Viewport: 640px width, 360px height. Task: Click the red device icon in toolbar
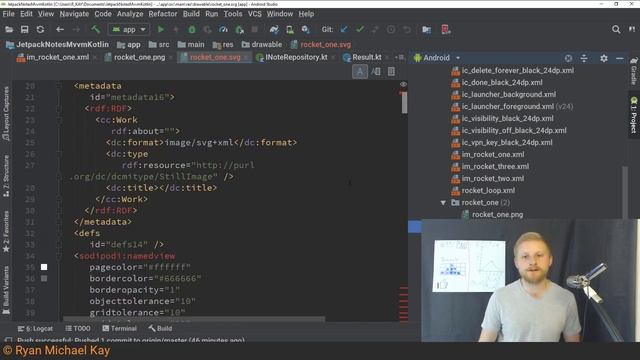pos(446,29)
